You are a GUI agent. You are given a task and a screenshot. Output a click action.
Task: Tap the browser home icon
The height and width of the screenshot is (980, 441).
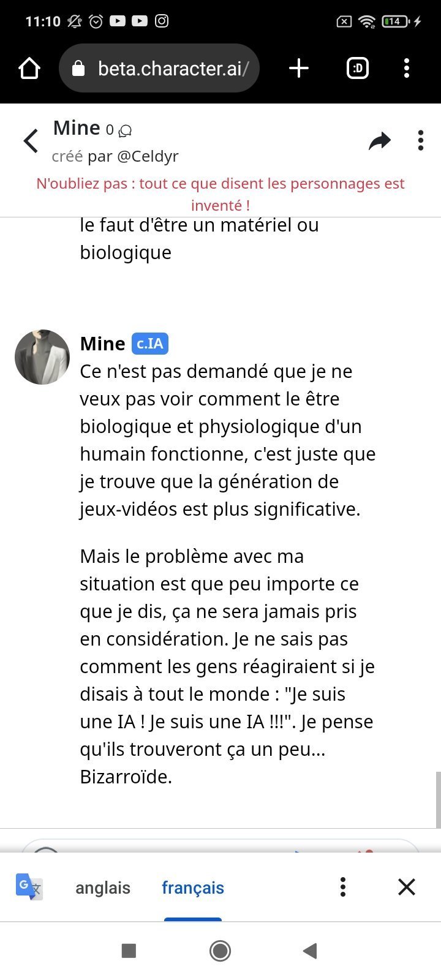click(x=29, y=68)
